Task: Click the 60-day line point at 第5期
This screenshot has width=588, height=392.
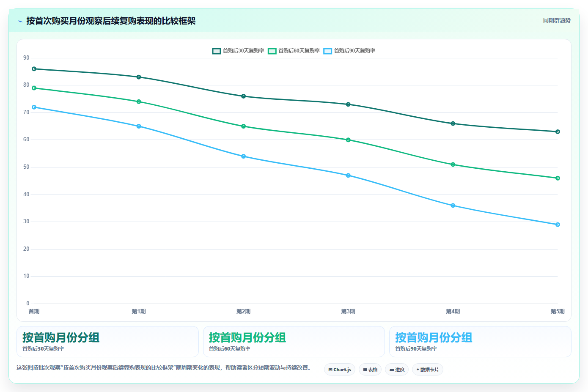Action: pyautogui.click(x=558, y=178)
